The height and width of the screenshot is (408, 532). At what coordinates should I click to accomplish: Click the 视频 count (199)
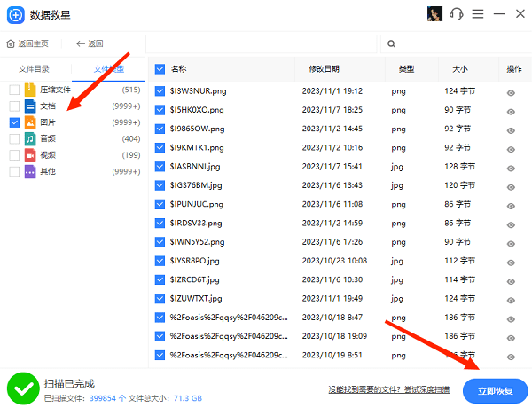tap(131, 155)
